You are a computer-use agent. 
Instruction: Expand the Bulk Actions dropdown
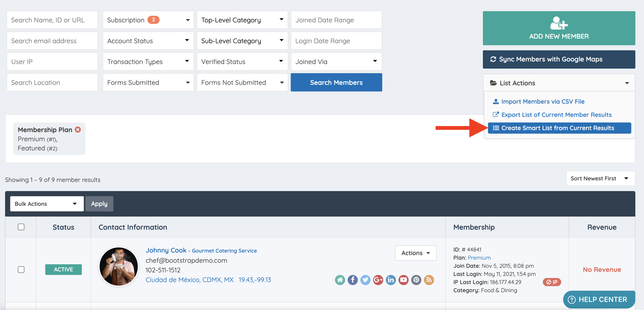click(x=47, y=204)
